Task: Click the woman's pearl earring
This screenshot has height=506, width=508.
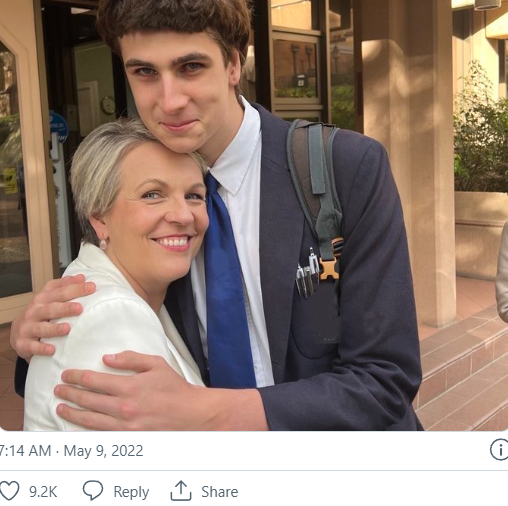Action: (103, 244)
